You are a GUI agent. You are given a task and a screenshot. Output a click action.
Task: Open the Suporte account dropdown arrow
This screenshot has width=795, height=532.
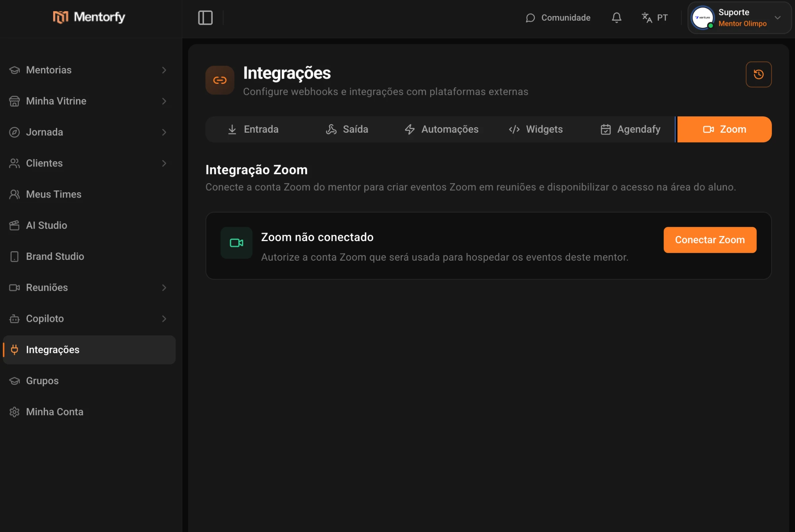click(x=778, y=17)
